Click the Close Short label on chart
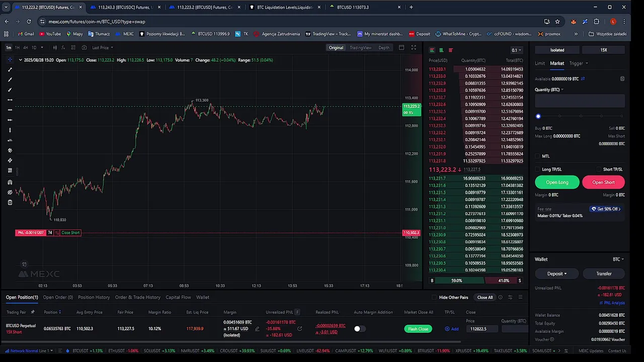Screen dimensions: 644x362 (70, 233)
